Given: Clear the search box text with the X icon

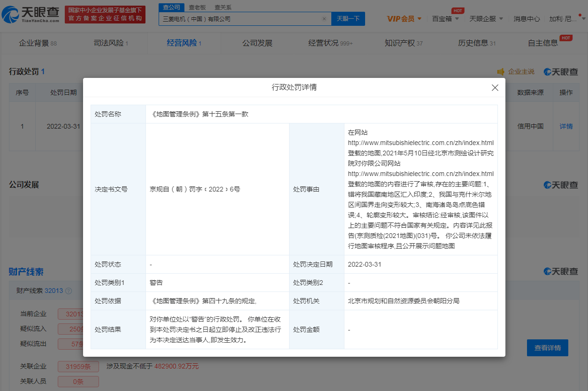Looking at the screenshot, I should (324, 19).
